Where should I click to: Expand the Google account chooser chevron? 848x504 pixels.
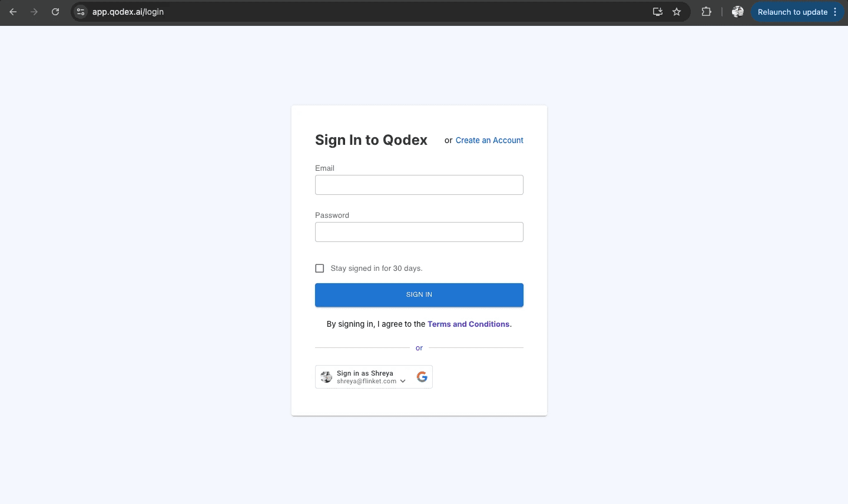click(403, 381)
